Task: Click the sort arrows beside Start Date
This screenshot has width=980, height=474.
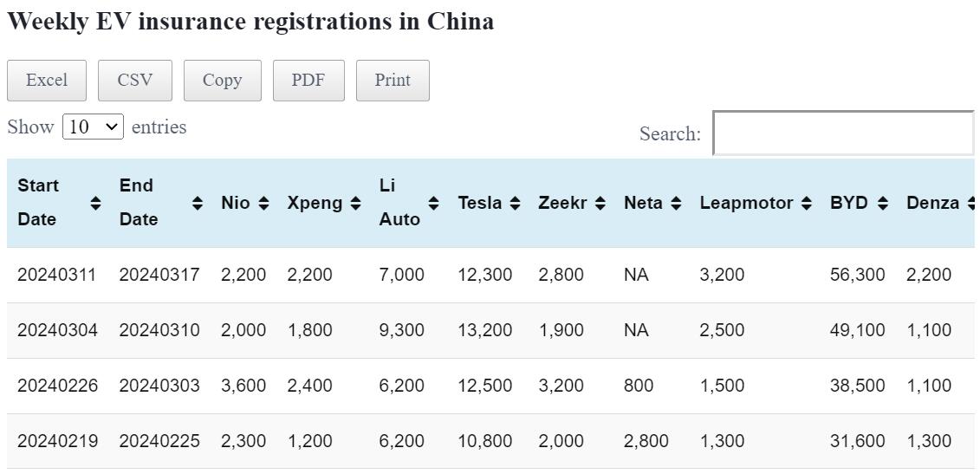Action: 95,203
